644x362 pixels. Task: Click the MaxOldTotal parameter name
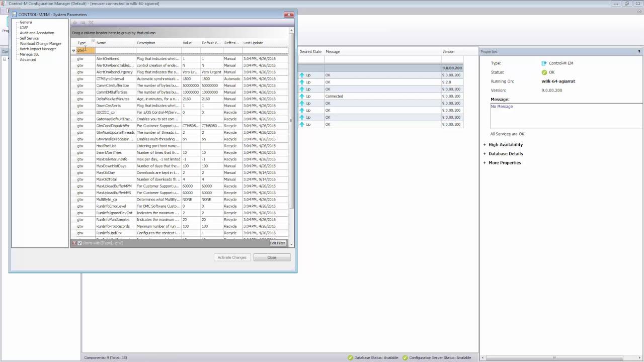point(106,179)
